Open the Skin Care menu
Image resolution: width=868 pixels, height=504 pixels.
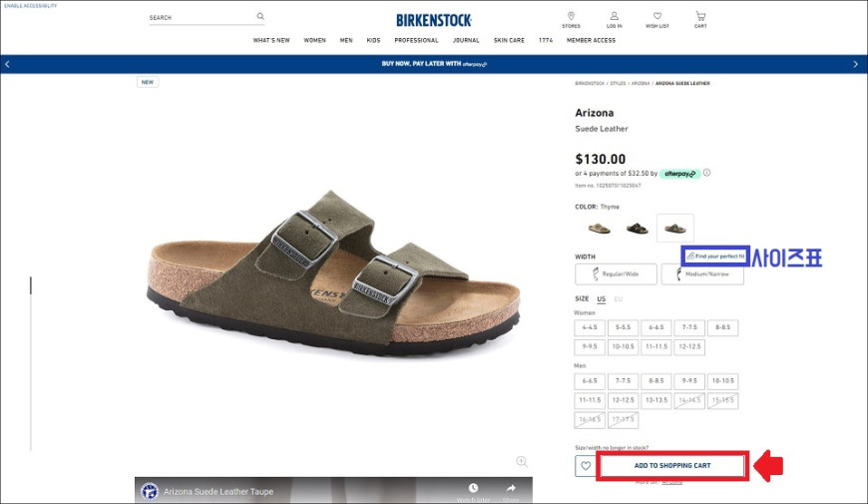click(x=509, y=41)
